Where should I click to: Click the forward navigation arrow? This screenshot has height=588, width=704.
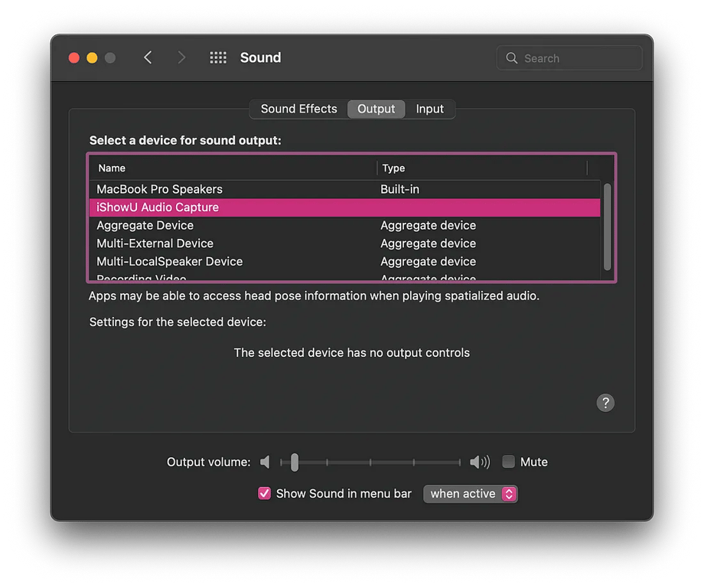click(x=181, y=57)
